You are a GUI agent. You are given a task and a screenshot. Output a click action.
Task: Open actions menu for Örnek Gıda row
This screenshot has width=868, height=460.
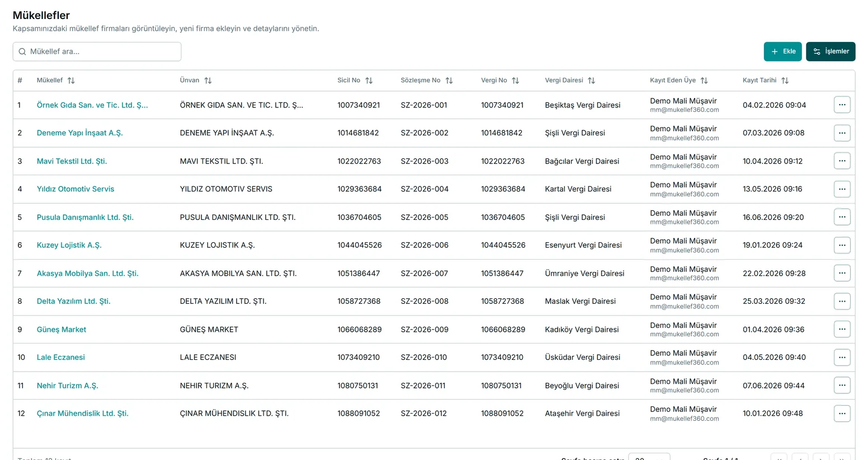tap(842, 105)
